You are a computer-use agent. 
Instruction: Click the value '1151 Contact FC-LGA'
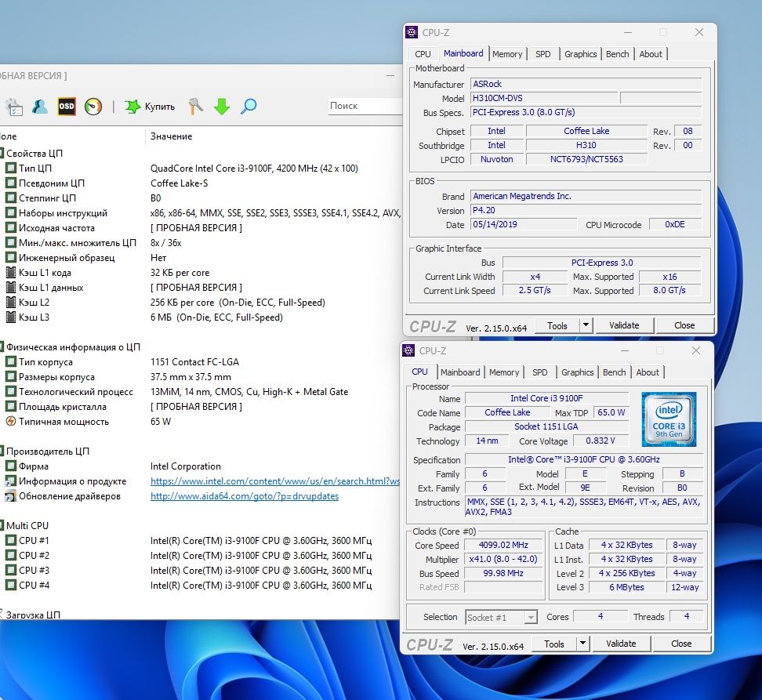[x=195, y=362]
